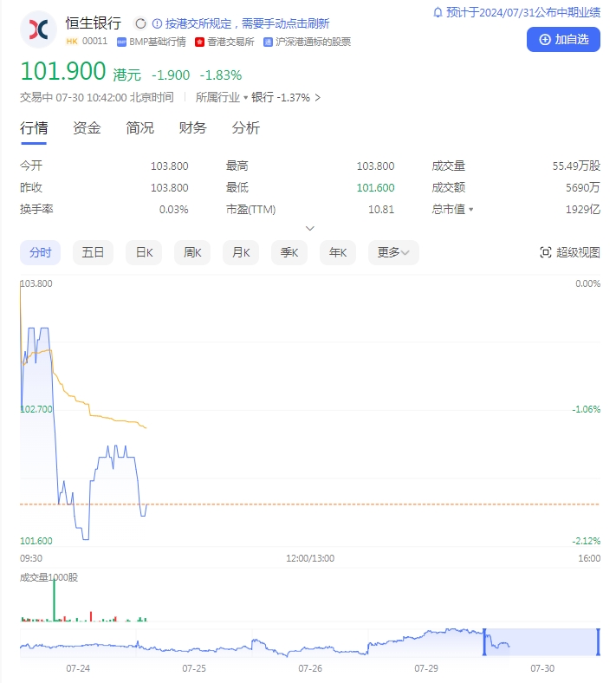Viewport: 616px width, 683px height.
Task: Click 成交额 value 5690万
Action: click(583, 188)
